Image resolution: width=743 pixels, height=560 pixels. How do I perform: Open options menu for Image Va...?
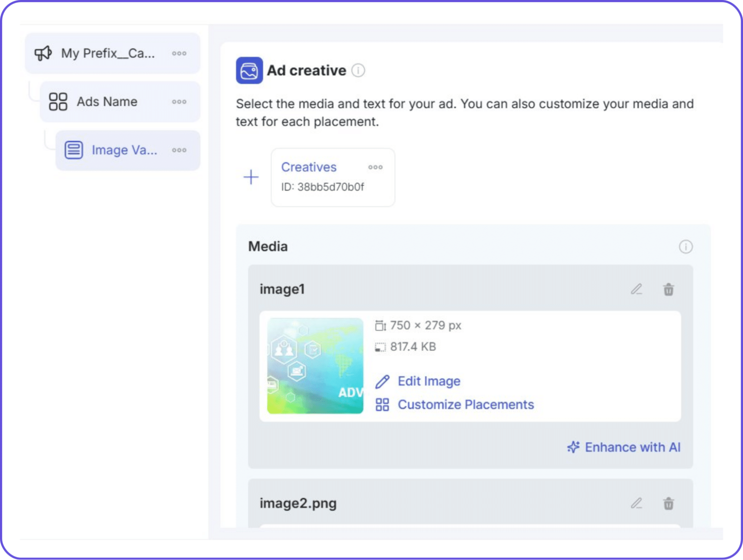click(x=179, y=150)
